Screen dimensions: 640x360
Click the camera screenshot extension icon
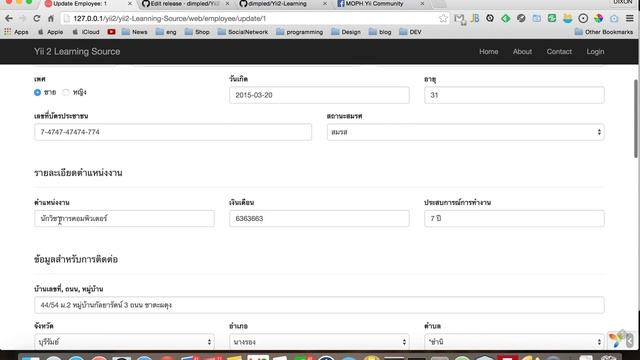tap(614, 18)
